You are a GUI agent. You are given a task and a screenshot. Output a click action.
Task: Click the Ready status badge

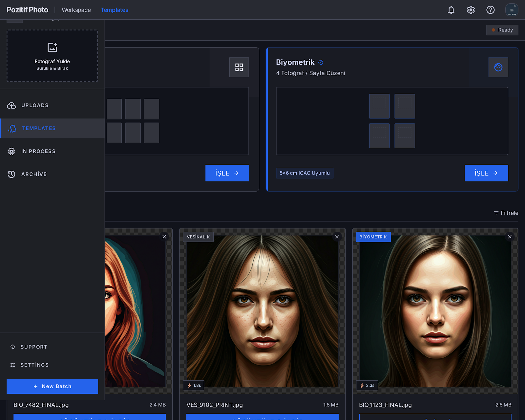(x=502, y=30)
